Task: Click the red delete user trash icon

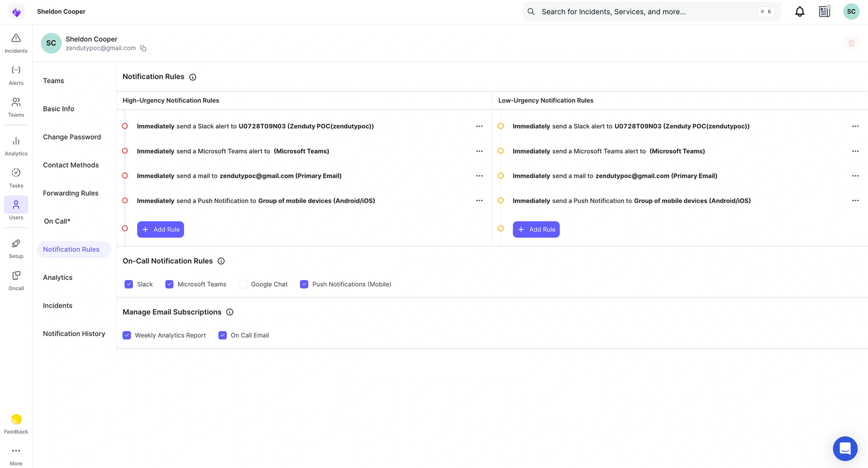Action: 851,43
